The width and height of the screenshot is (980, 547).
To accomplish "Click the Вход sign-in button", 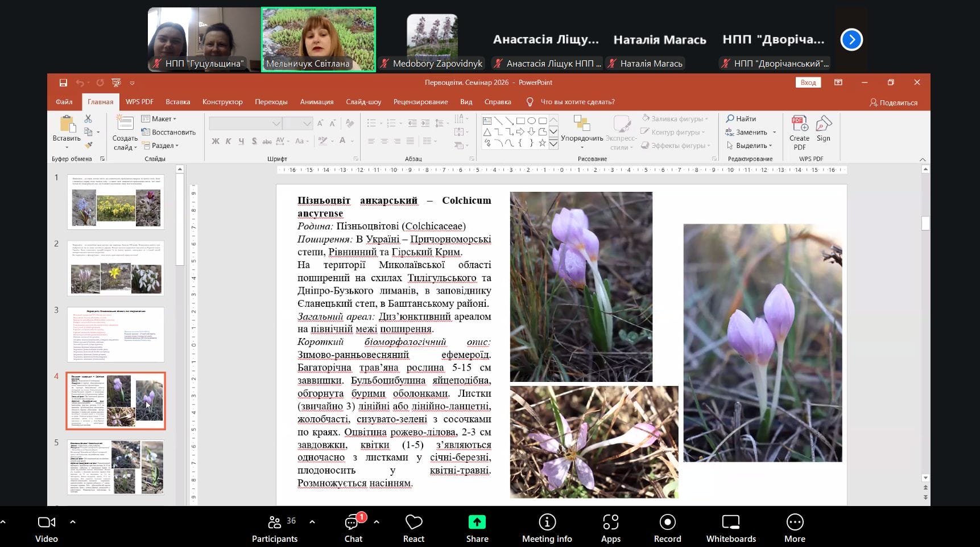I will pyautogui.click(x=808, y=83).
